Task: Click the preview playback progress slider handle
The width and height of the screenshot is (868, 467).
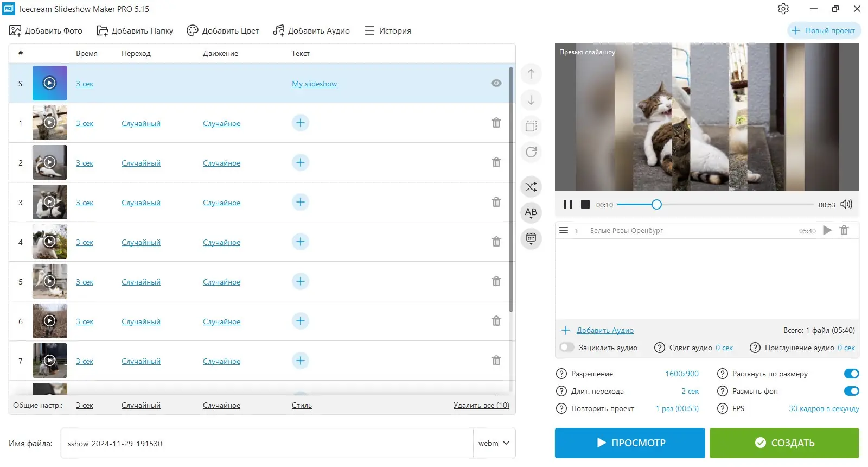Action: pyautogui.click(x=656, y=205)
